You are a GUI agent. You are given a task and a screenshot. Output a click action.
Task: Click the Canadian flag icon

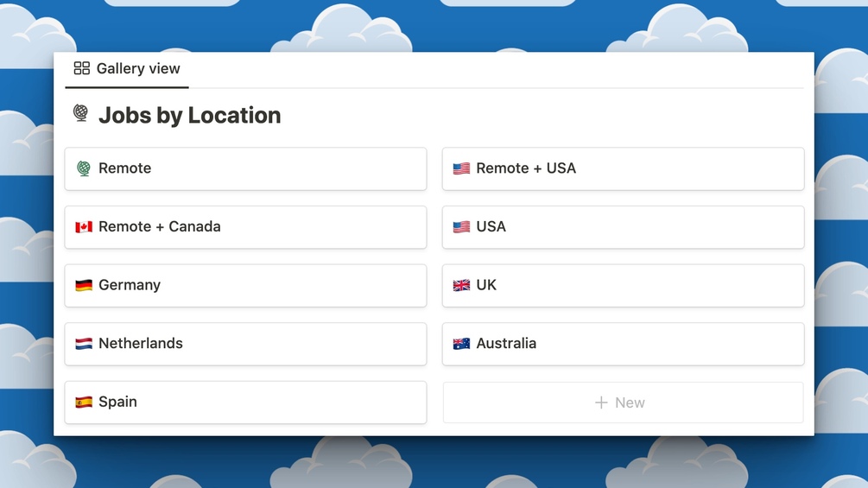[x=84, y=227]
